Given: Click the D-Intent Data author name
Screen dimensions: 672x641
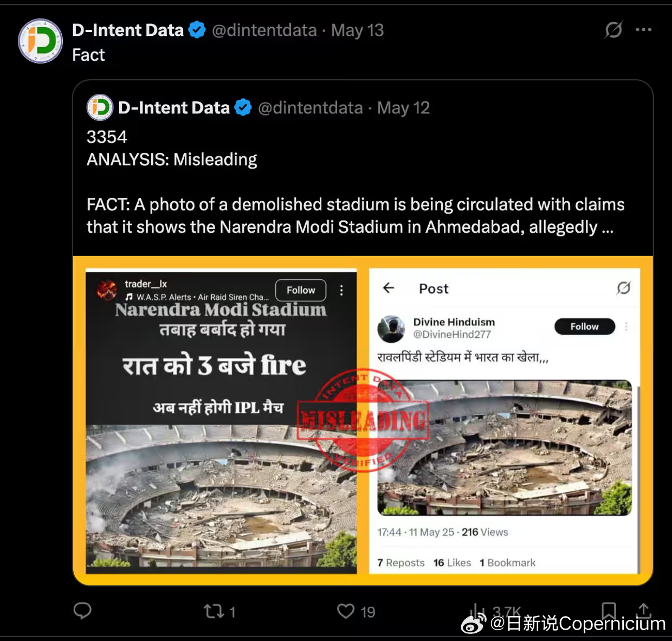Looking at the screenshot, I should [x=128, y=30].
